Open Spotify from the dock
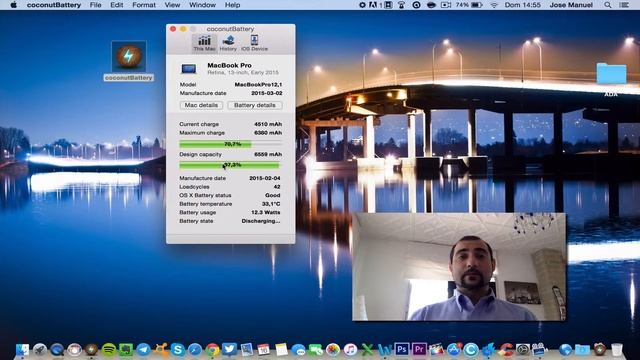 (109, 349)
